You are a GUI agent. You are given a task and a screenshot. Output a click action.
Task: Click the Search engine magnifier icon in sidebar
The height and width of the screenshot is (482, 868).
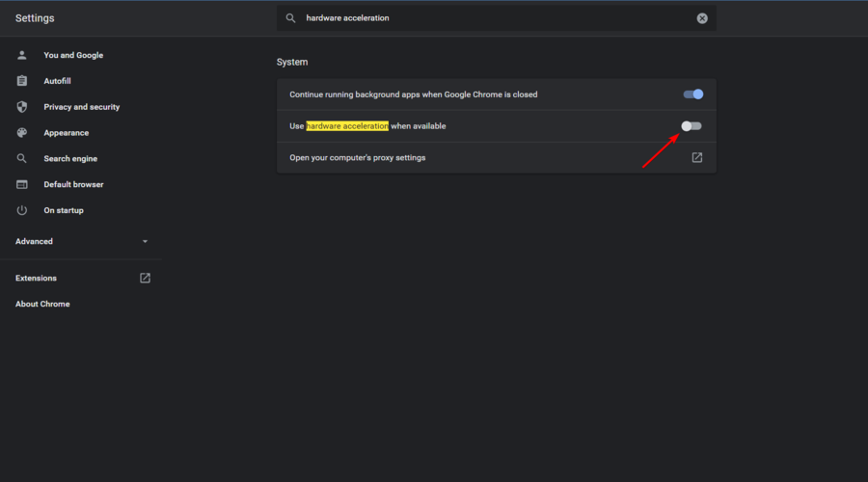[x=22, y=158]
